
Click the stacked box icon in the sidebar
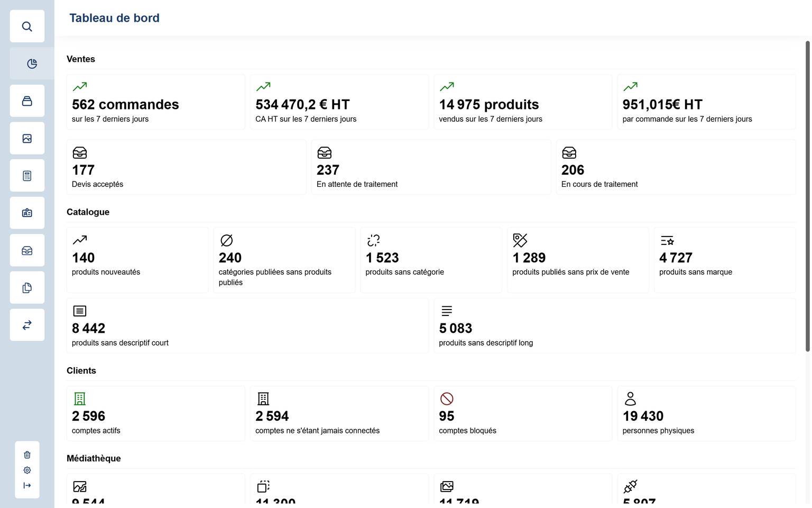click(x=27, y=101)
